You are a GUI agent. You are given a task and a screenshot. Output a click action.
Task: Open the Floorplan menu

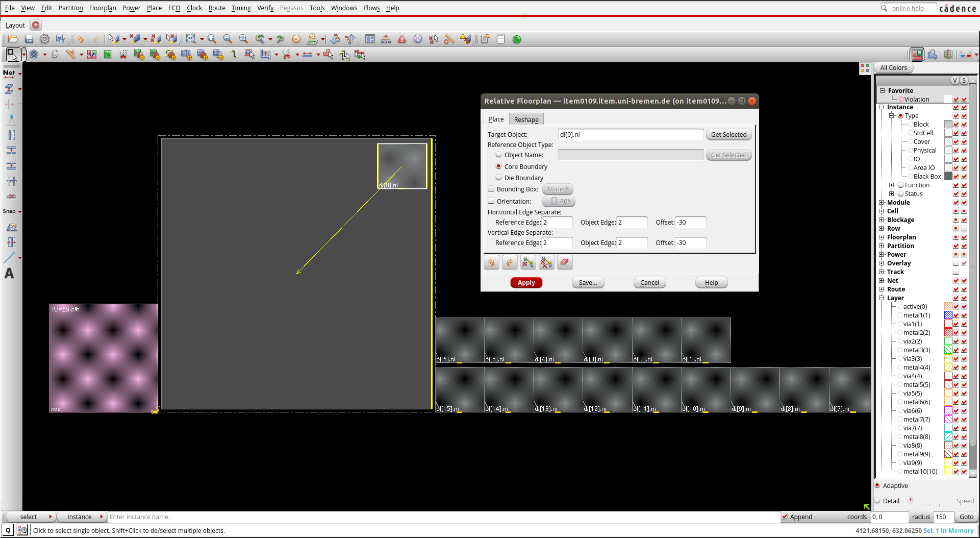point(103,8)
